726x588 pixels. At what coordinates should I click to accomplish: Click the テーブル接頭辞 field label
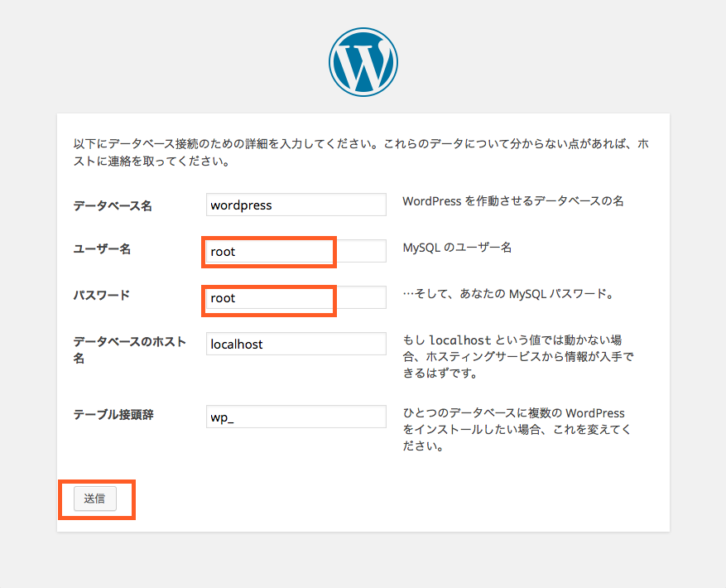coord(113,414)
